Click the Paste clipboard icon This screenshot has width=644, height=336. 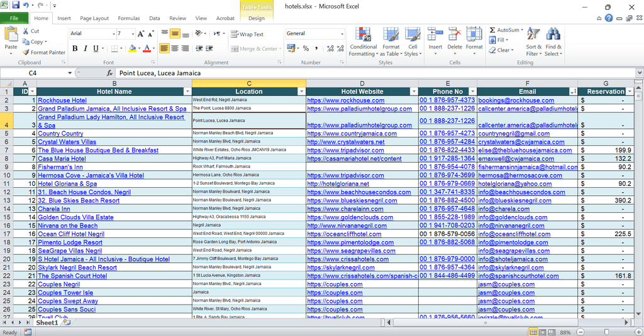[11, 35]
